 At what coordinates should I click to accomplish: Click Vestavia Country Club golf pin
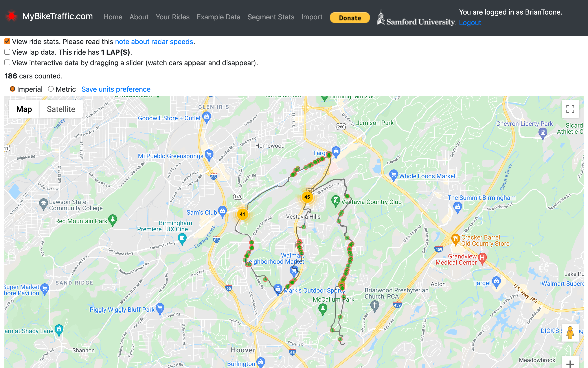point(336,201)
